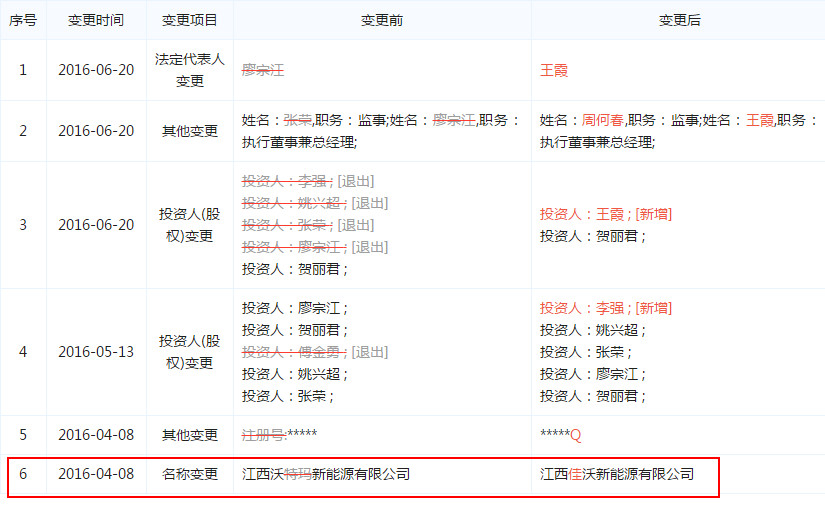Click the "法定代表人变更" item in row 1
Screen dimensions: 825x512
click(189, 71)
